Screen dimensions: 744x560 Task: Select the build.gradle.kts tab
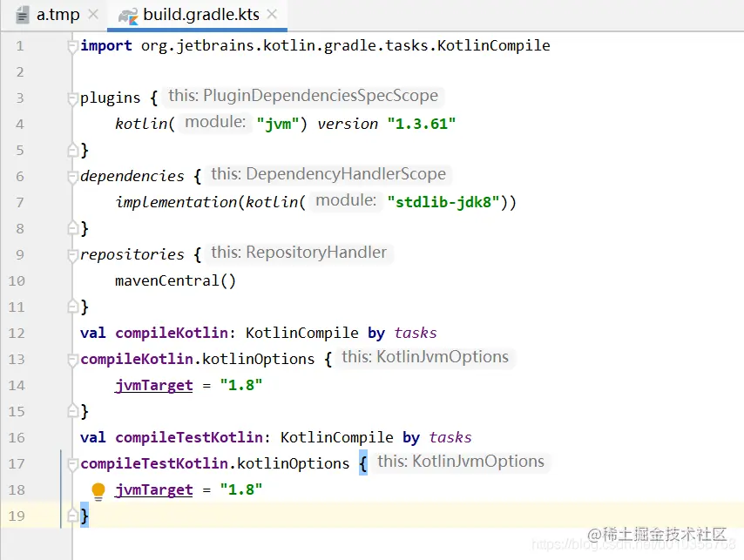point(197,15)
